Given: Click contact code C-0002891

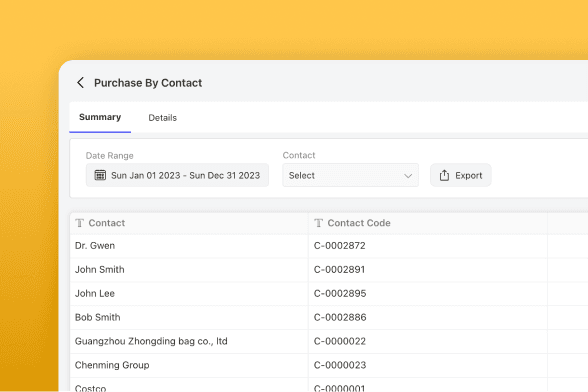Looking at the screenshot, I should [x=339, y=270].
